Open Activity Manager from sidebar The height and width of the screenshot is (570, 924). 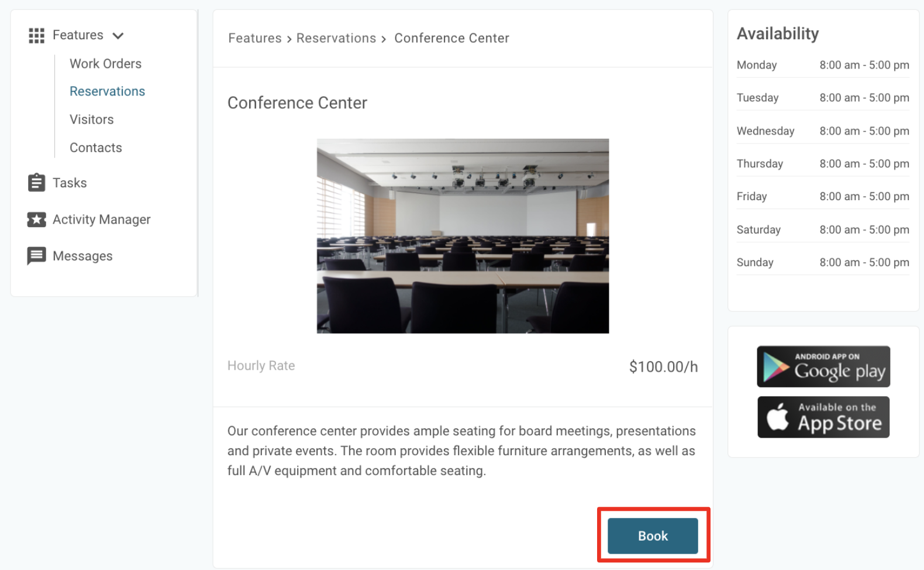coord(101,219)
